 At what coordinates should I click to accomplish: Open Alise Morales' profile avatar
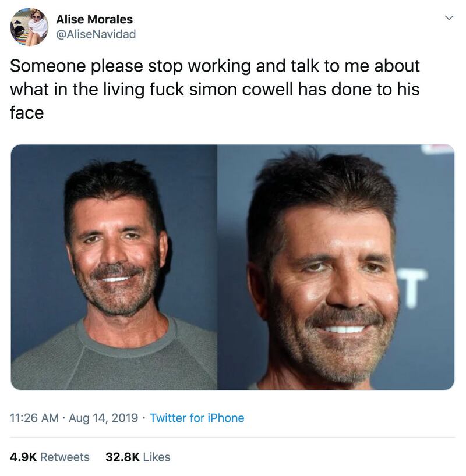tap(29, 27)
